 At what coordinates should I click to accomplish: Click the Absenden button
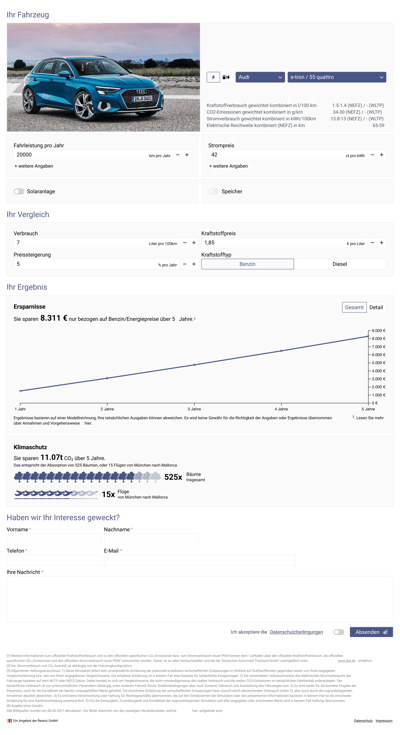pyautogui.click(x=371, y=632)
